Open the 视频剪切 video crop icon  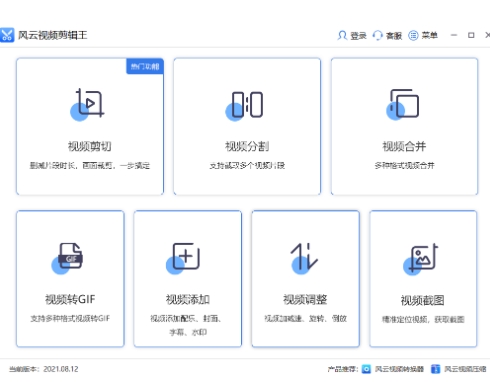tap(87, 104)
